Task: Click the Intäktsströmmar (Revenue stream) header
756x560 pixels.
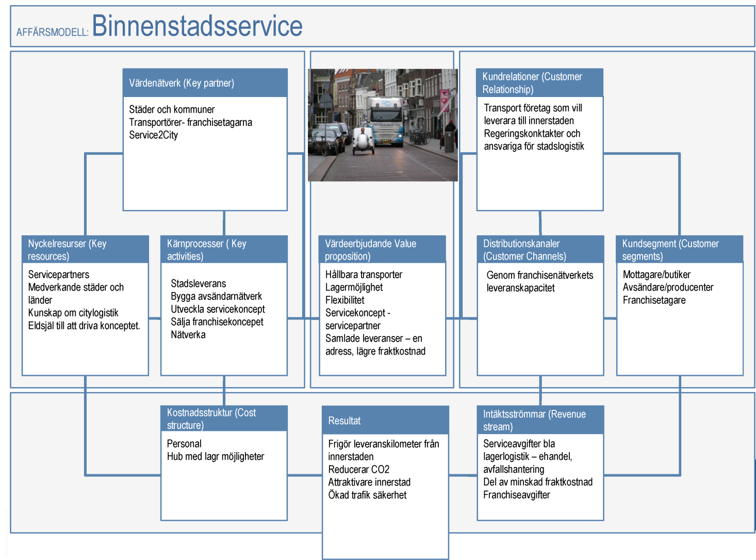Action: click(540, 420)
